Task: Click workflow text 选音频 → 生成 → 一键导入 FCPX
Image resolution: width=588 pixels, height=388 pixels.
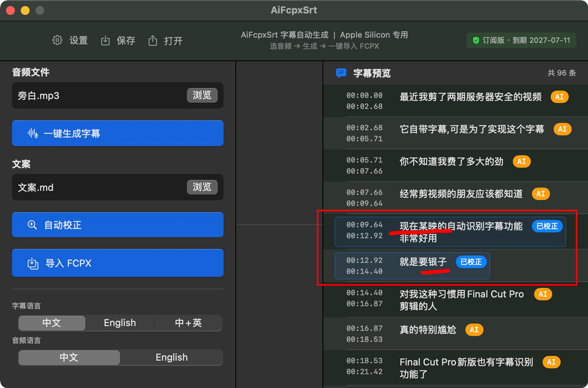Action: (x=324, y=46)
